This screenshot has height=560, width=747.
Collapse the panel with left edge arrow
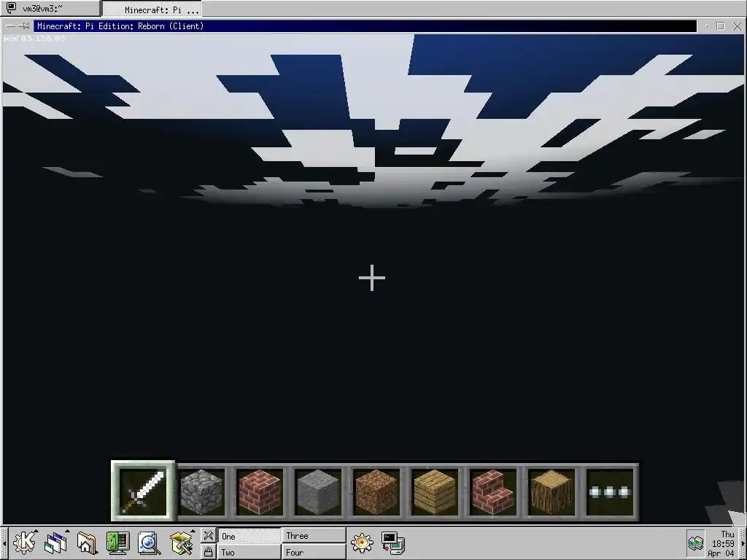click(x=4, y=543)
